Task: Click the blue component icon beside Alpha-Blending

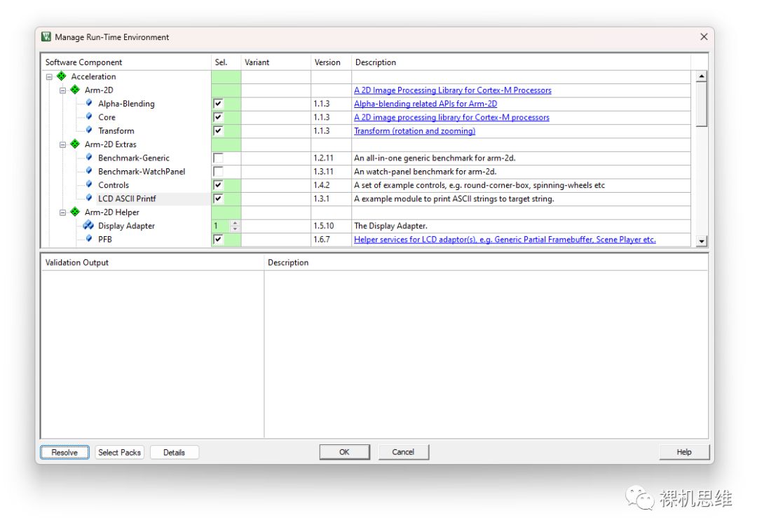Action: [x=89, y=103]
